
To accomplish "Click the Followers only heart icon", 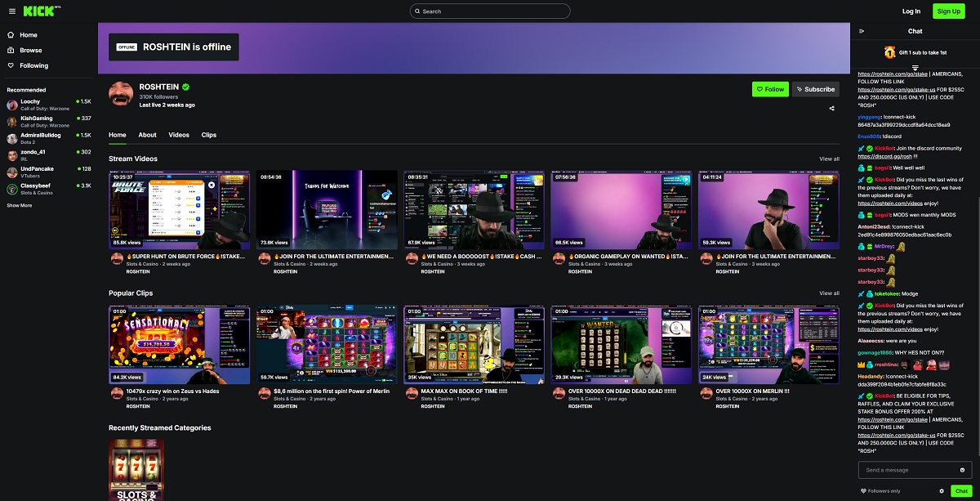I will [864, 491].
